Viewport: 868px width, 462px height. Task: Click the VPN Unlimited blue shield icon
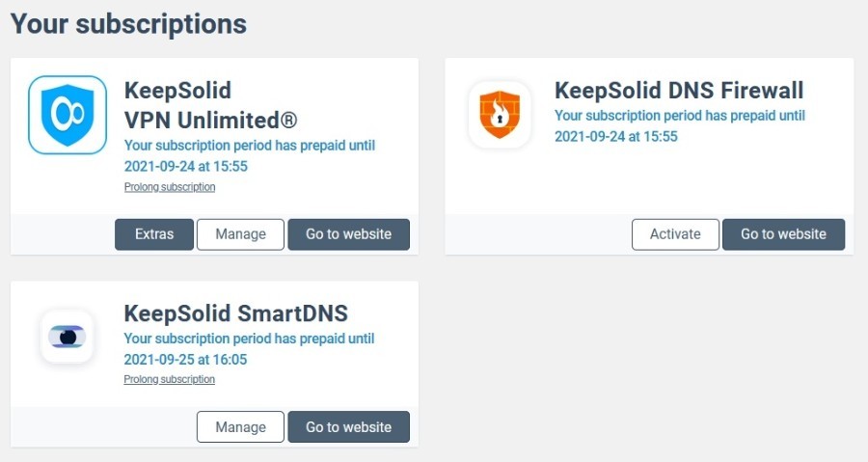[68, 115]
